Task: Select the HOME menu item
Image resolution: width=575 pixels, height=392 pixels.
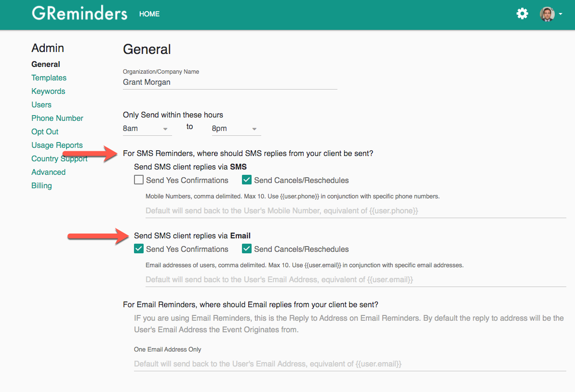Action: (149, 14)
